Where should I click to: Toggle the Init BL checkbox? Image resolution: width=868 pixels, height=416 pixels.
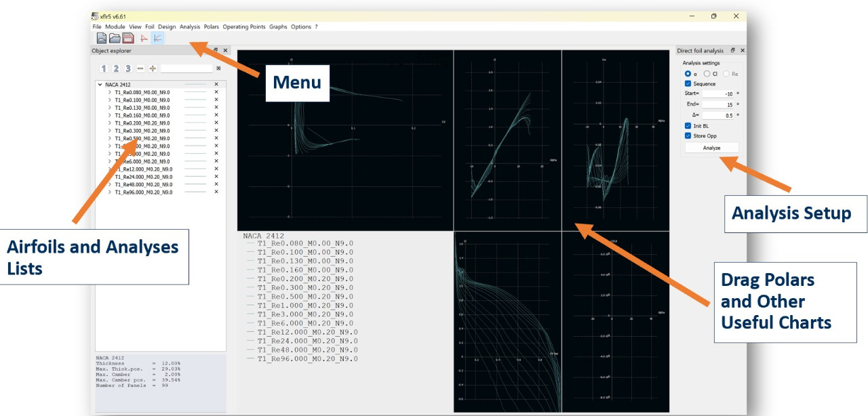pos(688,126)
